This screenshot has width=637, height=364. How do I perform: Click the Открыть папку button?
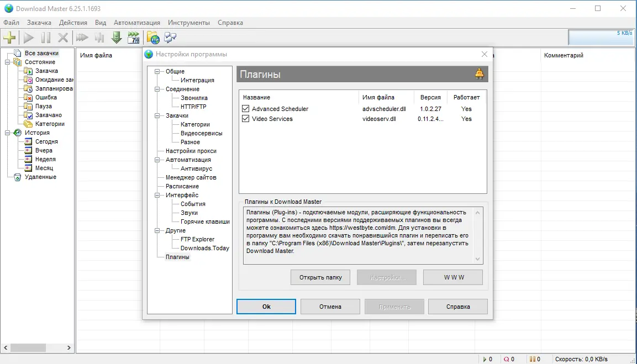(320, 277)
